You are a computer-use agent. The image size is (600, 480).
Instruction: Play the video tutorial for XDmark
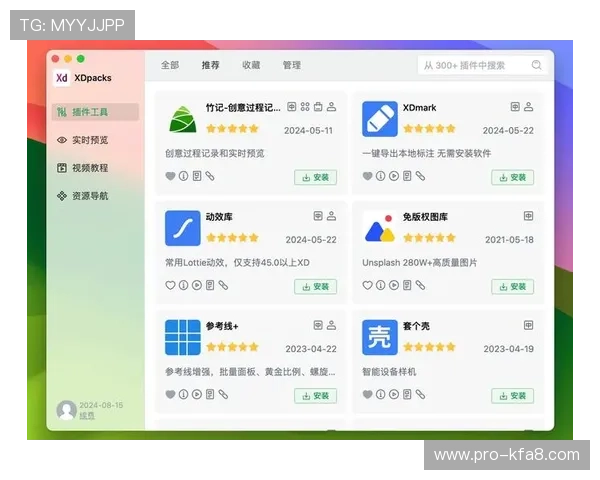[394, 176]
